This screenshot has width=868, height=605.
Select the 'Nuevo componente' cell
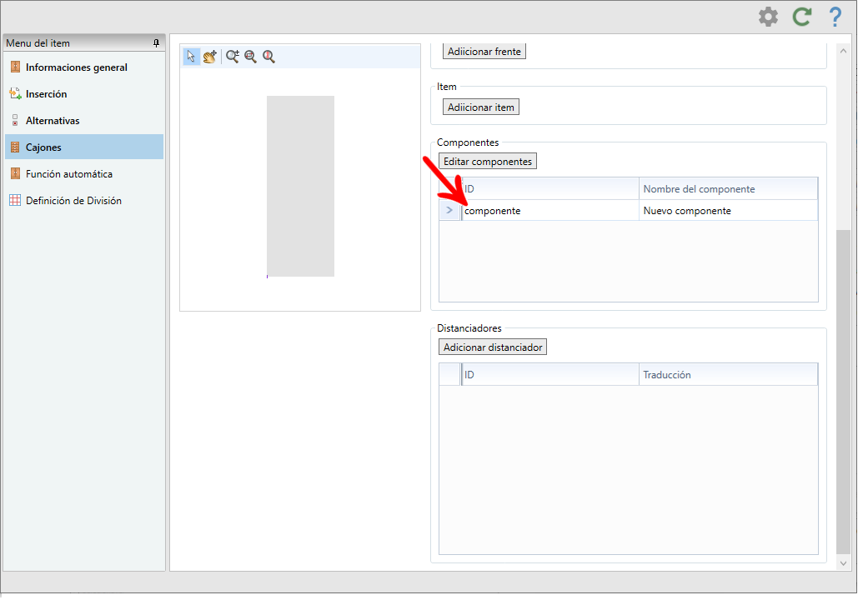coord(729,211)
